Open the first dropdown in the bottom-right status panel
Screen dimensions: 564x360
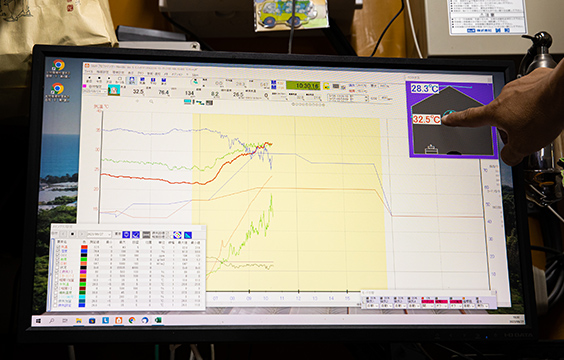372,306
